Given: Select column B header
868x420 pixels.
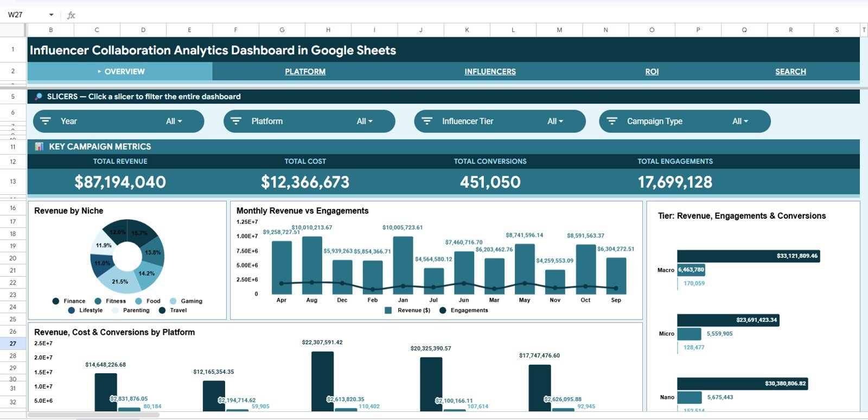Looking at the screenshot, I should click(51, 30).
